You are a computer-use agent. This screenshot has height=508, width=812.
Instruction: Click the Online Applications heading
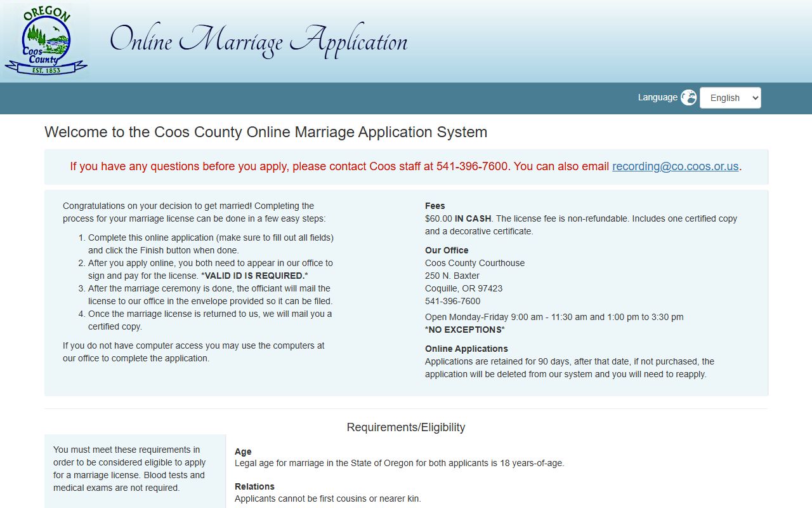(466, 349)
